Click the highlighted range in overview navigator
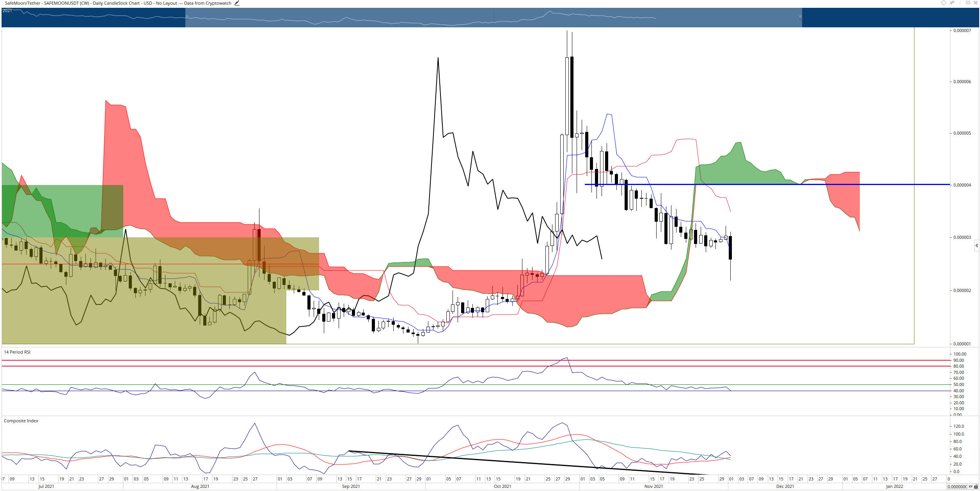The width and height of the screenshot is (980, 491). [494, 18]
